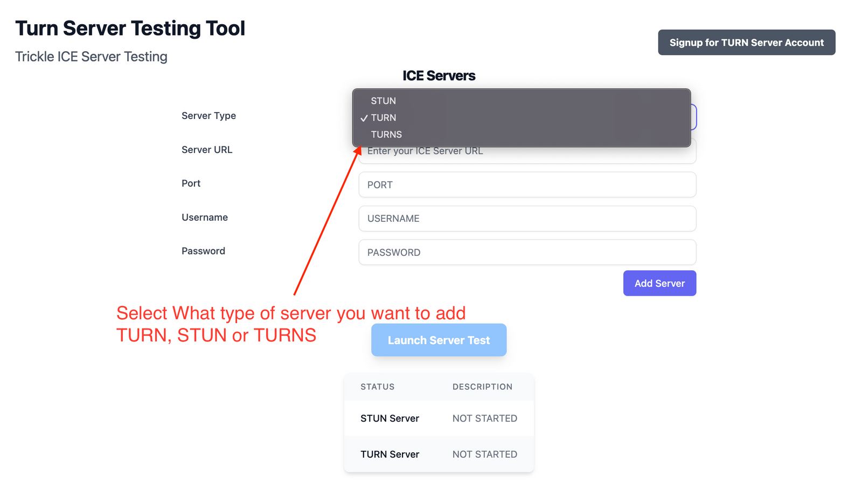Select STUN from the Server Type dropdown

tap(383, 101)
